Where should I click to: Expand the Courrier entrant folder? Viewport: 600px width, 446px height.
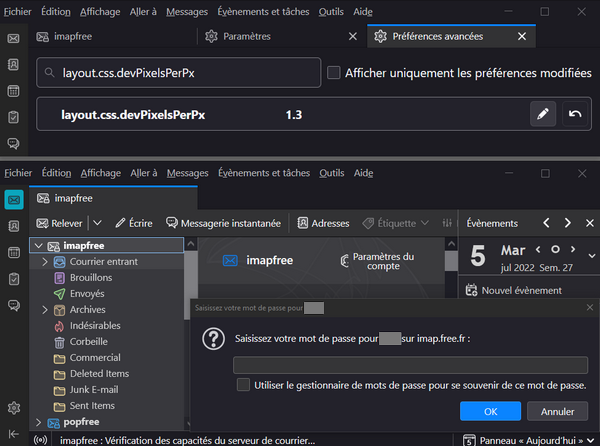(45, 262)
